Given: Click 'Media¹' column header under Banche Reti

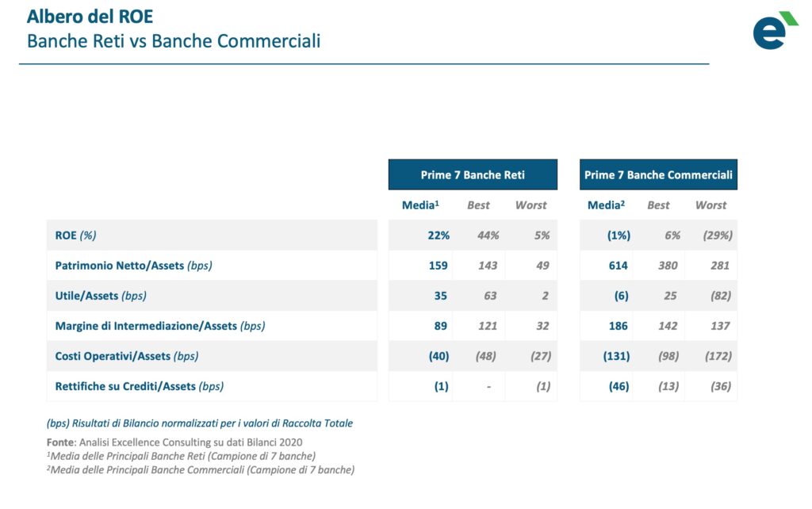Looking at the screenshot, I should coord(419,205).
